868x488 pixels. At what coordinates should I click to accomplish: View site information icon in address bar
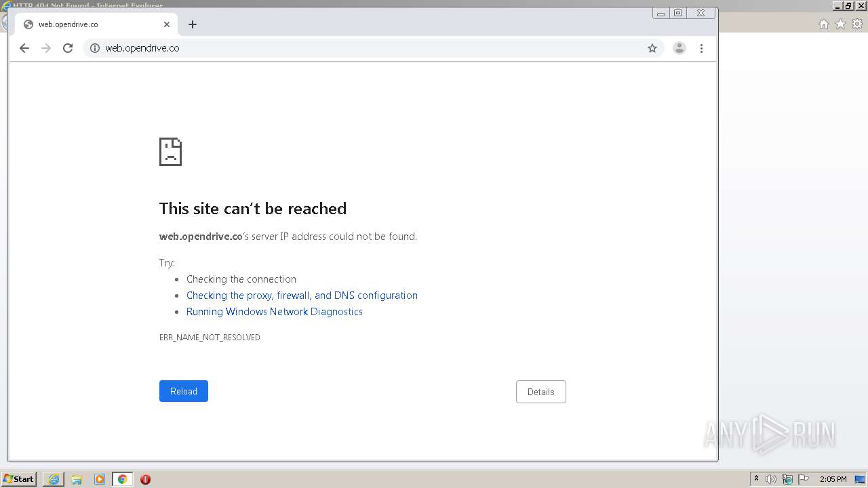[95, 48]
